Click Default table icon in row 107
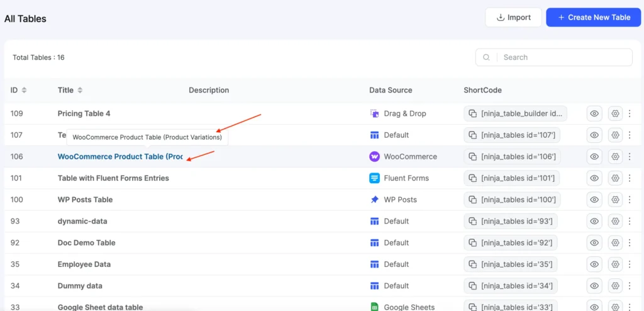 tap(374, 135)
